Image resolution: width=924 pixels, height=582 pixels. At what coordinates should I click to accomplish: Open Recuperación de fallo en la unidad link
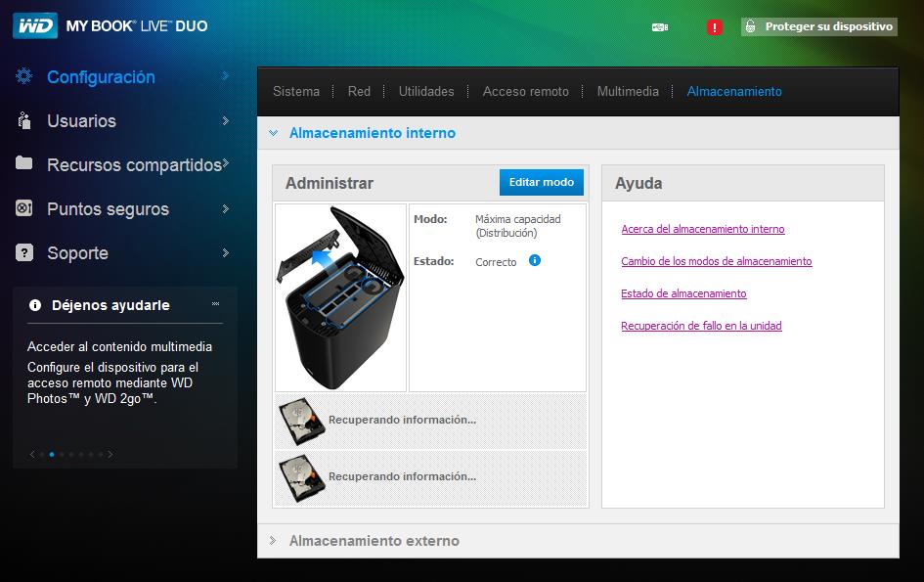click(x=701, y=326)
